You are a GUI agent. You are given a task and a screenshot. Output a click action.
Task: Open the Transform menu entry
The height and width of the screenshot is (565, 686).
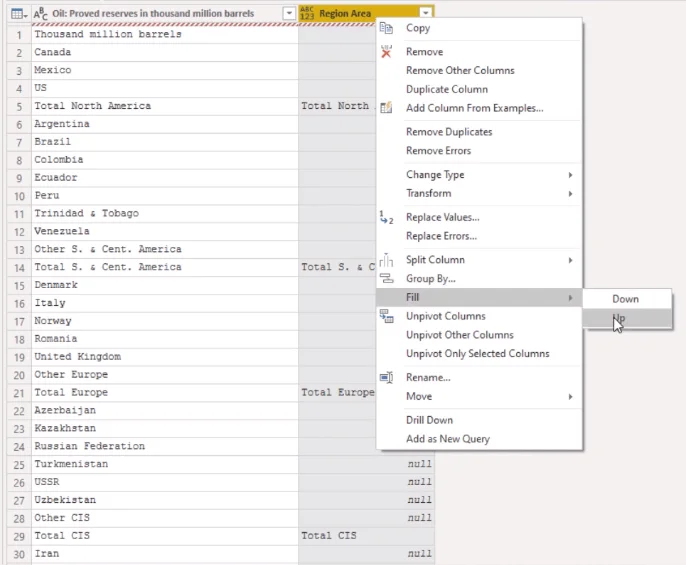(479, 193)
